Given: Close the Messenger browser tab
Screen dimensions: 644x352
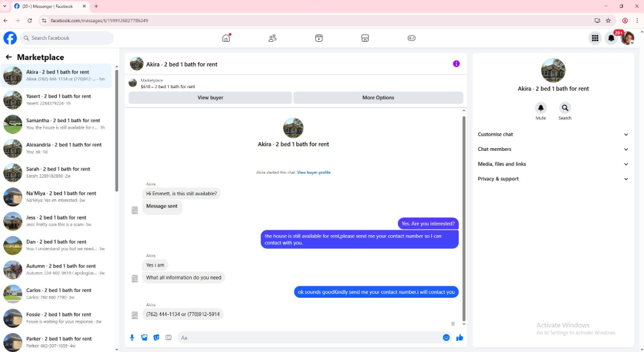Looking at the screenshot, I should (x=84, y=6).
